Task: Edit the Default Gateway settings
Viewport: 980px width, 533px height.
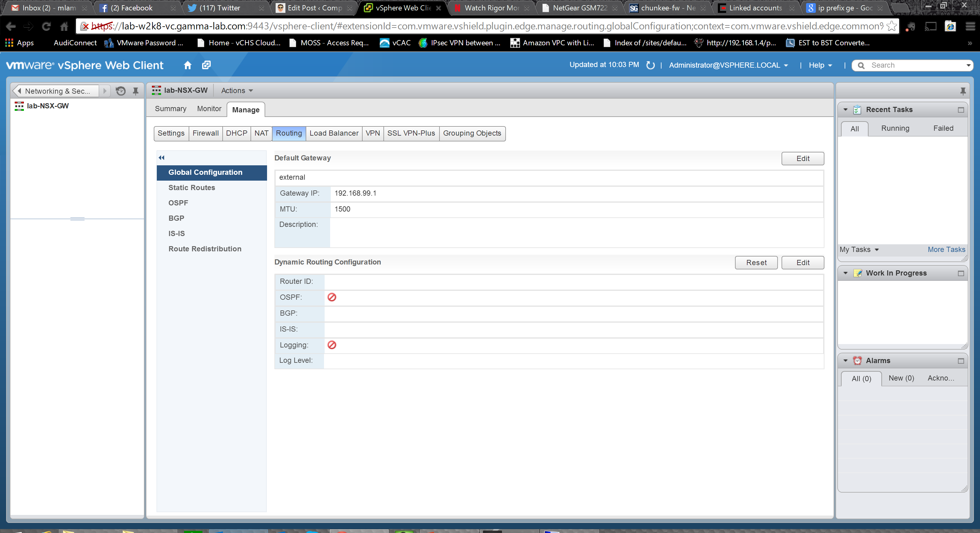Action: click(x=802, y=159)
